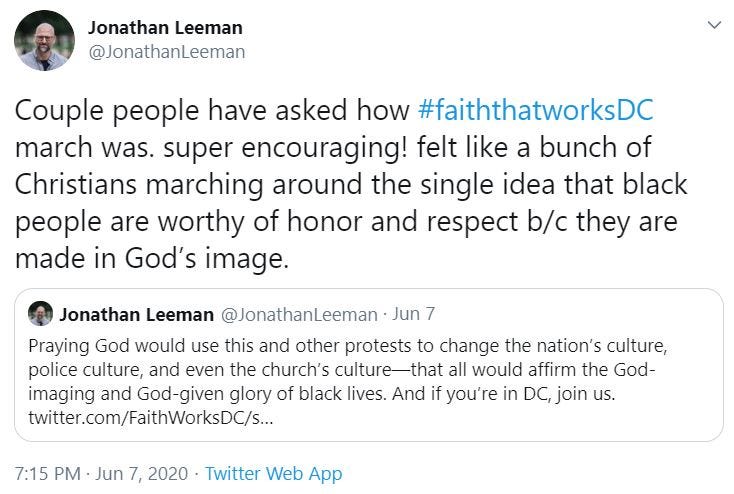Select the quoted tweet's author name
The height and width of the screenshot is (494, 734).
point(137,314)
